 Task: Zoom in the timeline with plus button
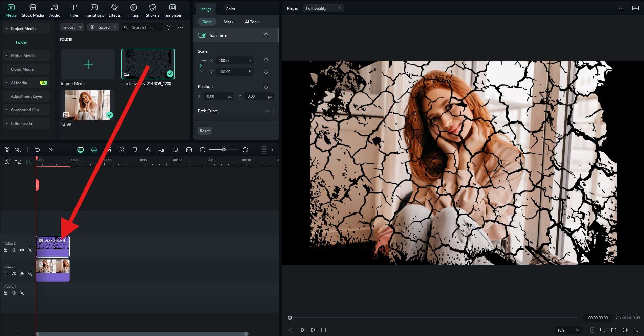click(245, 150)
